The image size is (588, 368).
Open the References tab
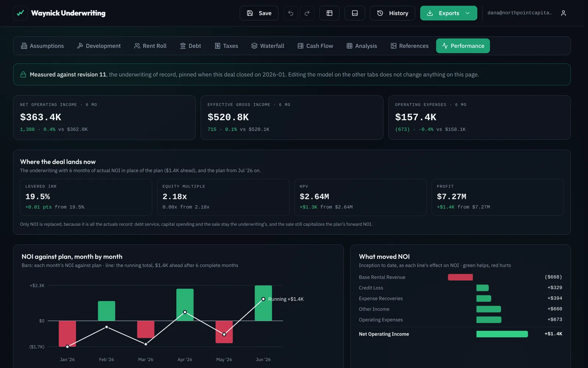(x=409, y=46)
